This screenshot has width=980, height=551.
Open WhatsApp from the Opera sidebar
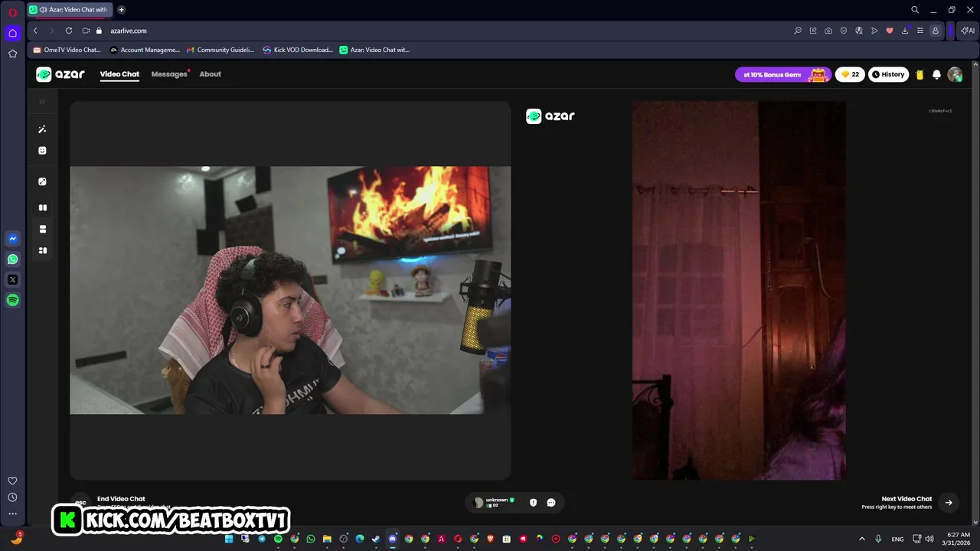point(12,259)
